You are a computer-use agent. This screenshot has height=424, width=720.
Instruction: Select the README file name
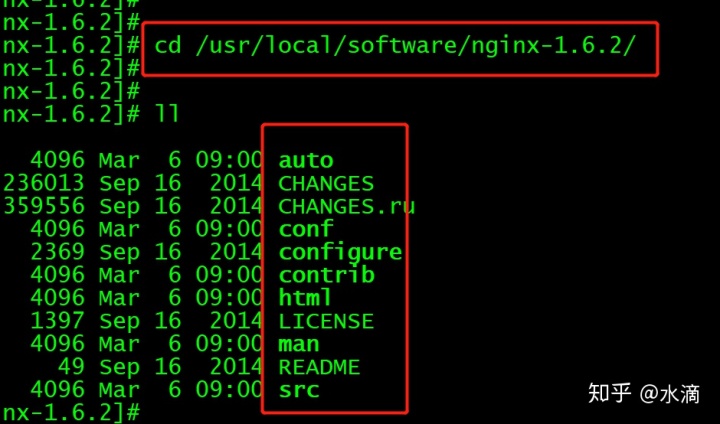point(319,367)
